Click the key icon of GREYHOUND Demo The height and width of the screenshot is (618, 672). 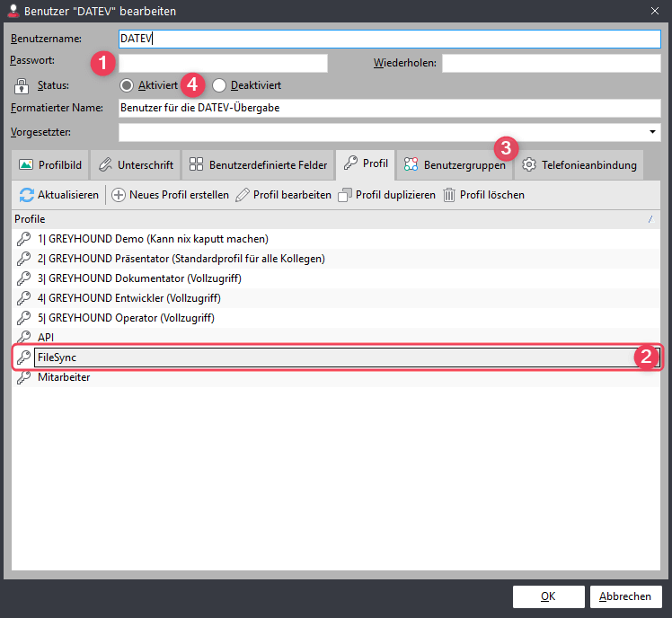pos(23,239)
